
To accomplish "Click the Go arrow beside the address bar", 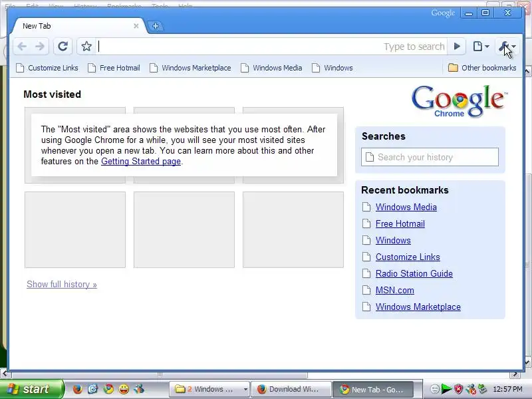I will 457,46.
